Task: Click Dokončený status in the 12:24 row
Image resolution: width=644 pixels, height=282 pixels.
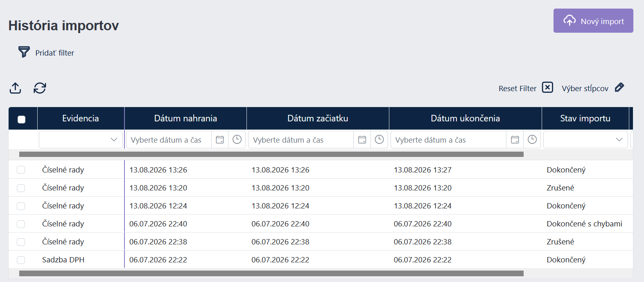Action: [566, 206]
